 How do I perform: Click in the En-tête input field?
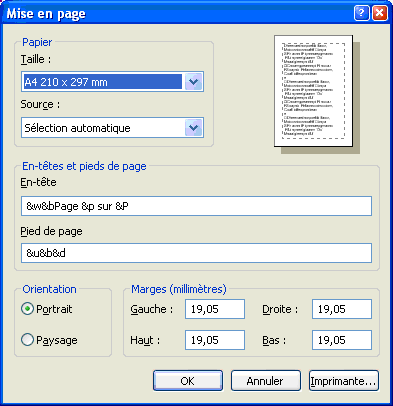(196, 206)
